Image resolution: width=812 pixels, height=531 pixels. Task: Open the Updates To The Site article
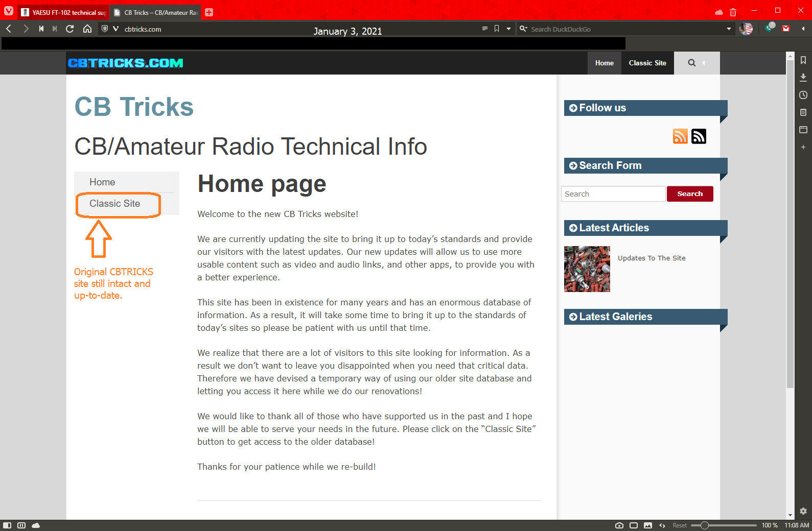tap(651, 258)
